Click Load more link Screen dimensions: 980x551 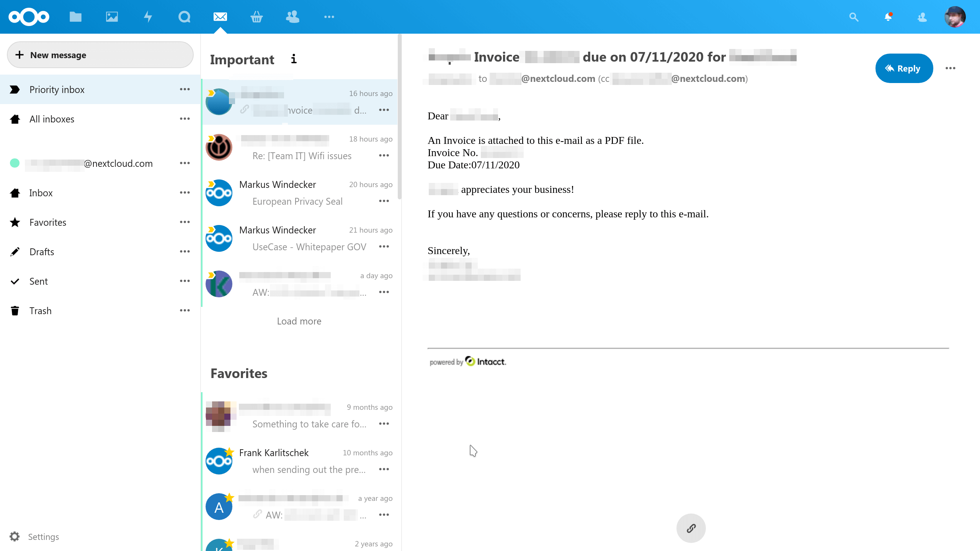click(299, 321)
